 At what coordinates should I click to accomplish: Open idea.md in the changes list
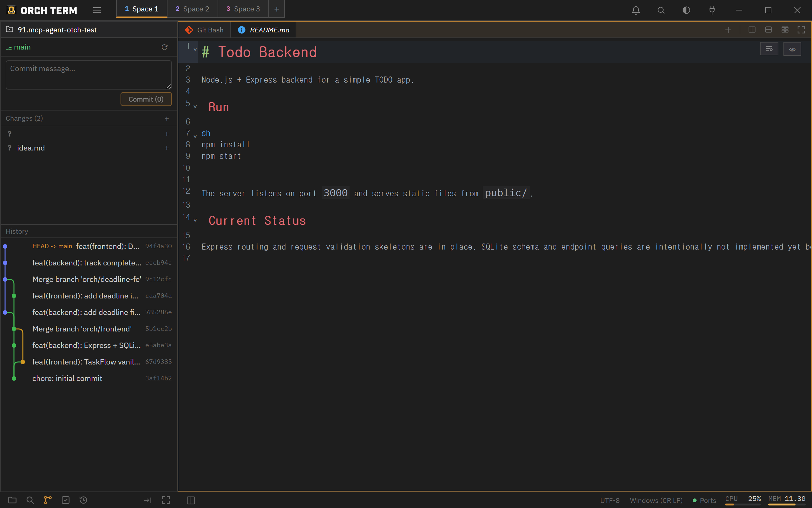tap(31, 148)
